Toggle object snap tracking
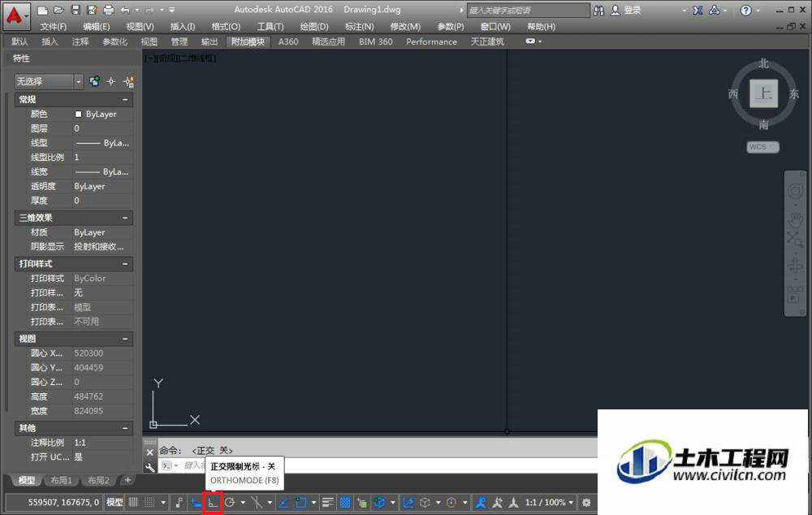Viewport: 812px width, 515px height. pos(283,503)
